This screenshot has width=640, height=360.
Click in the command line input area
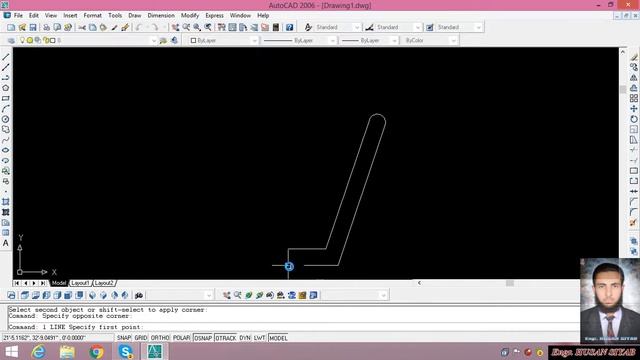[293, 327]
